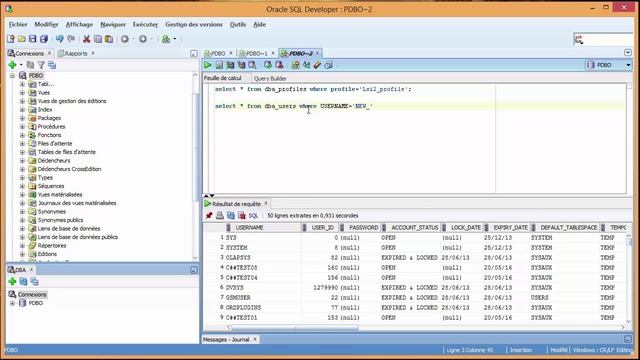Open the Outils menu
640x360 pixels.
238,24
